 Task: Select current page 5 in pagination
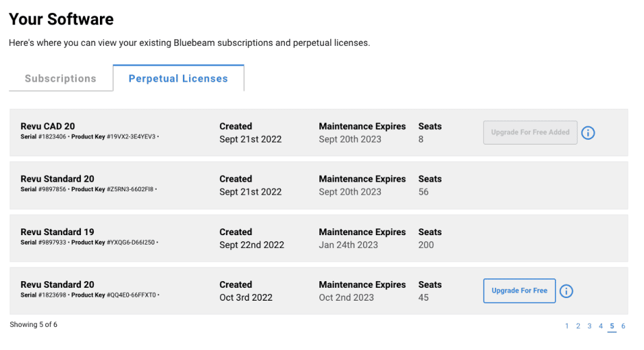coord(612,326)
